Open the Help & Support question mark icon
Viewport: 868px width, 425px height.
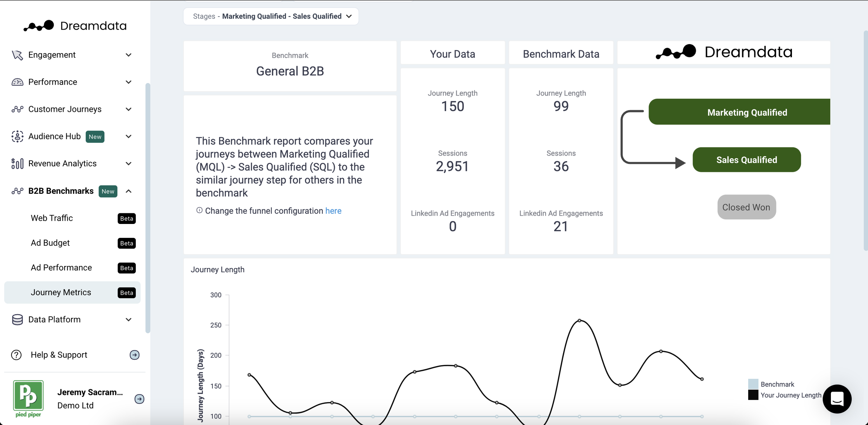[16, 355]
